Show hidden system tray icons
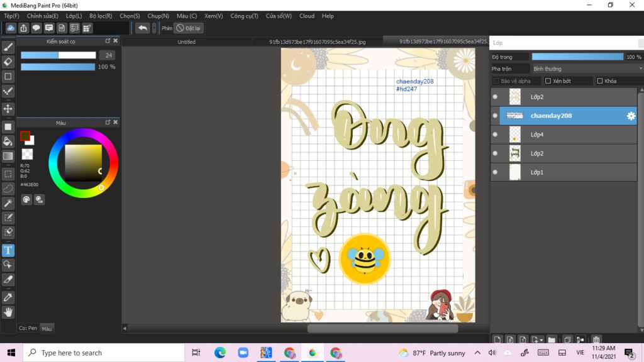The width and height of the screenshot is (644, 362). coord(477,353)
